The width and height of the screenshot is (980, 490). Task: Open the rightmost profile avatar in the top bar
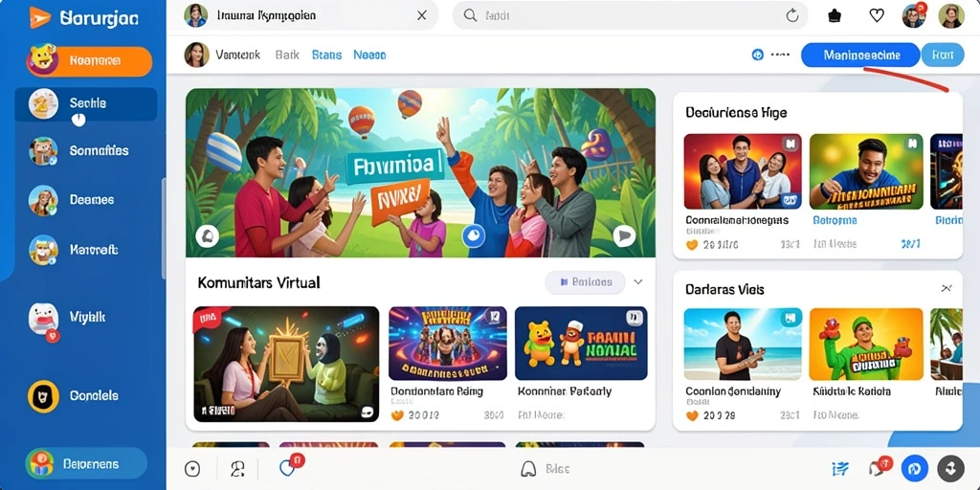[x=951, y=15]
